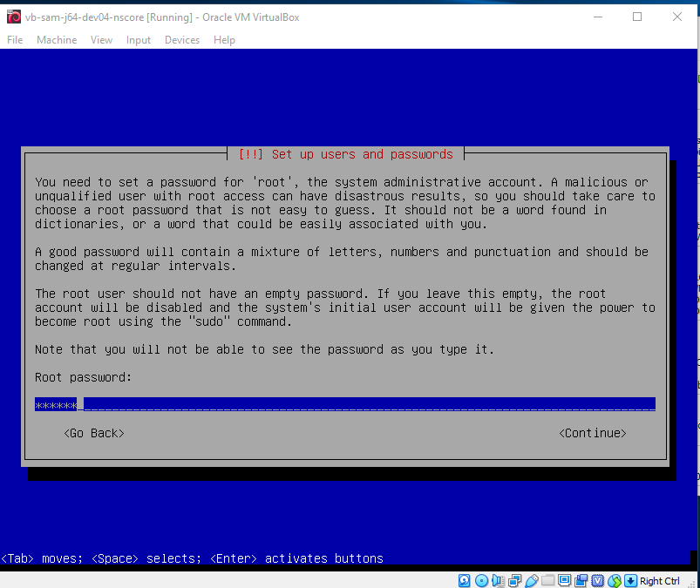Click the Root password input field

pyautogui.click(x=345, y=404)
